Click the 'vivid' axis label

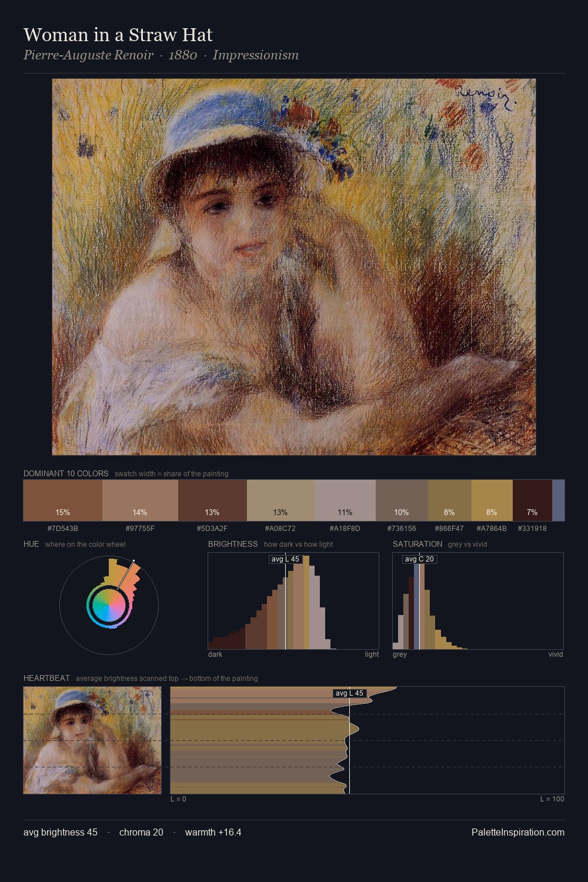pyautogui.click(x=556, y=654)
